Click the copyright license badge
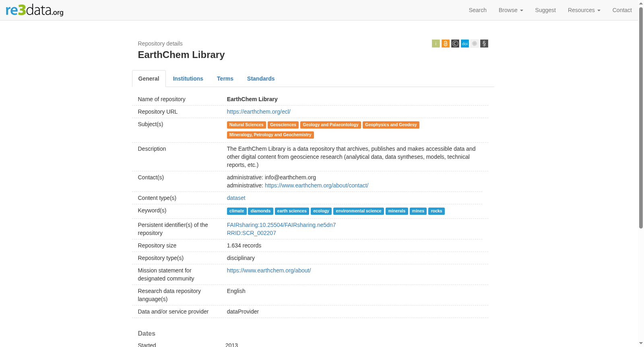 click(x=455, y=44)
